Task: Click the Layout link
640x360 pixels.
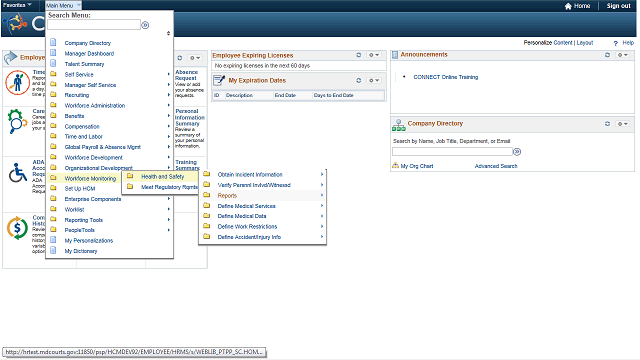Action: 584,43
